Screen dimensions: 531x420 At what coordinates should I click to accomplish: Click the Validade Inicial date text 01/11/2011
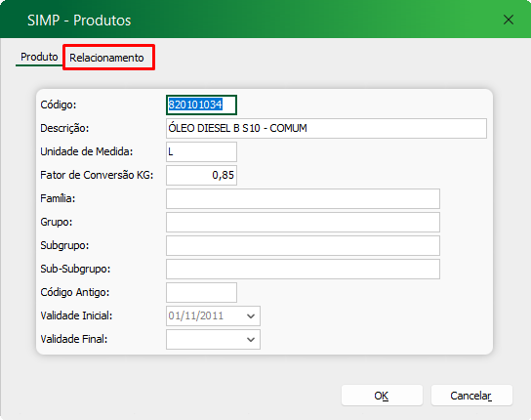(x=196, y=315)
